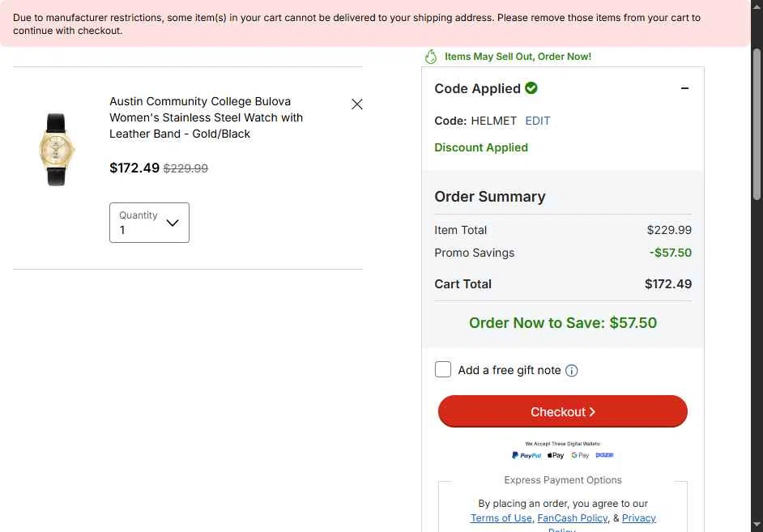763x532 pixels.
Task: Click the vertical scrollbar thumb
Action: (757, 124)
